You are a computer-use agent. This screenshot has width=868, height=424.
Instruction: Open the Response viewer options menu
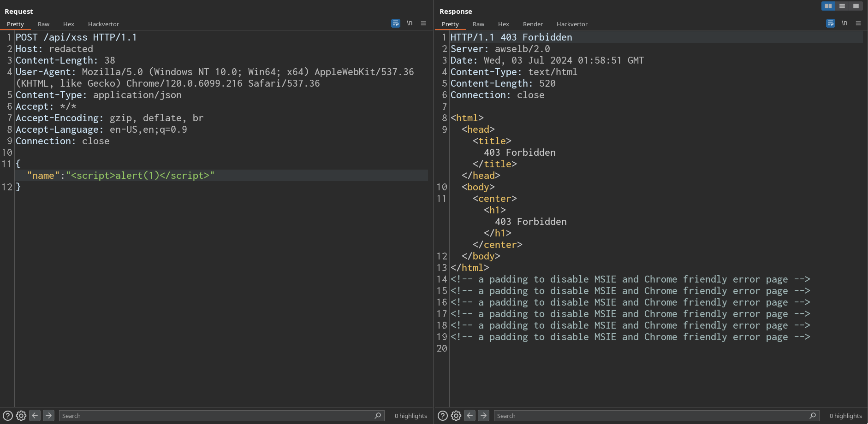pos(858,23)
